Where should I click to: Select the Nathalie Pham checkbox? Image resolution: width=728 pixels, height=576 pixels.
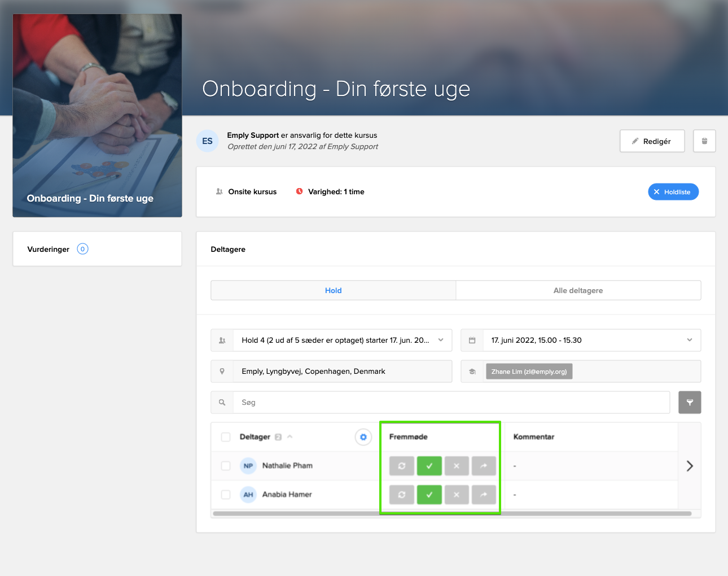226,466
